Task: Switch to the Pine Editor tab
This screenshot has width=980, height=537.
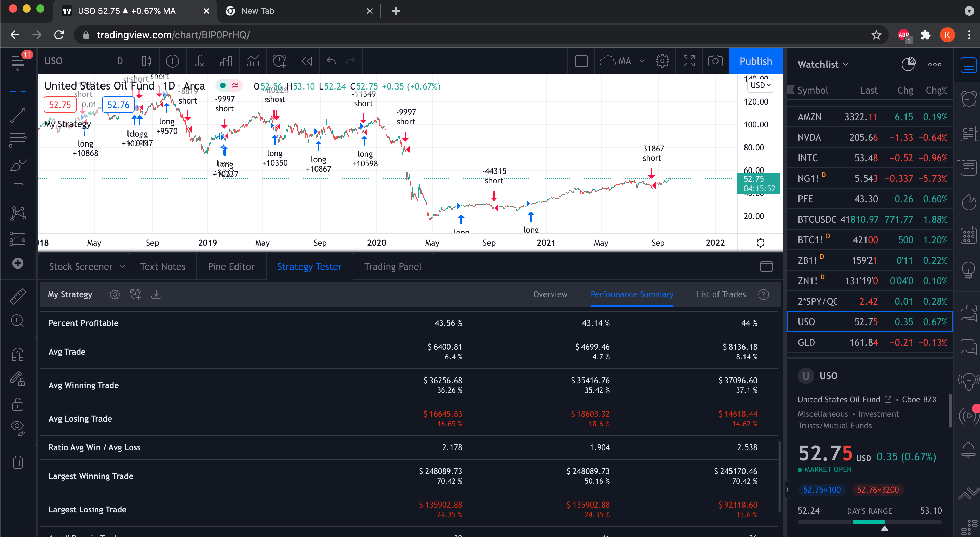Action: coord(231,266)
